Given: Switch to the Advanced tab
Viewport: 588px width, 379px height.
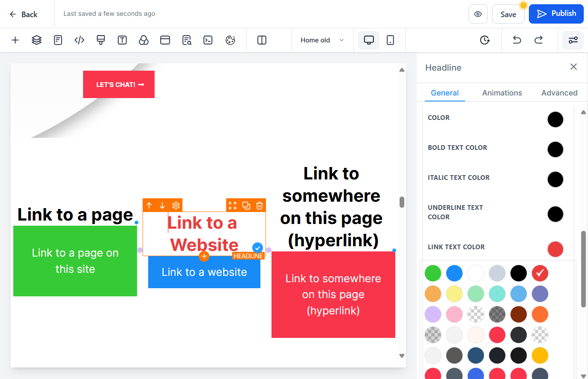Looking at the screenshot, I should tap(559, 93).
